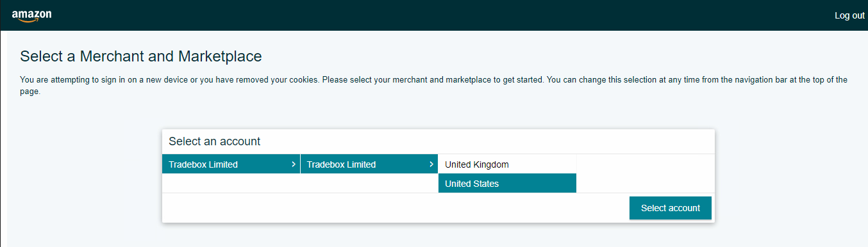Click empty cell beneath first Tradebox Limited

pyautogui.click(x=231, y=183)
